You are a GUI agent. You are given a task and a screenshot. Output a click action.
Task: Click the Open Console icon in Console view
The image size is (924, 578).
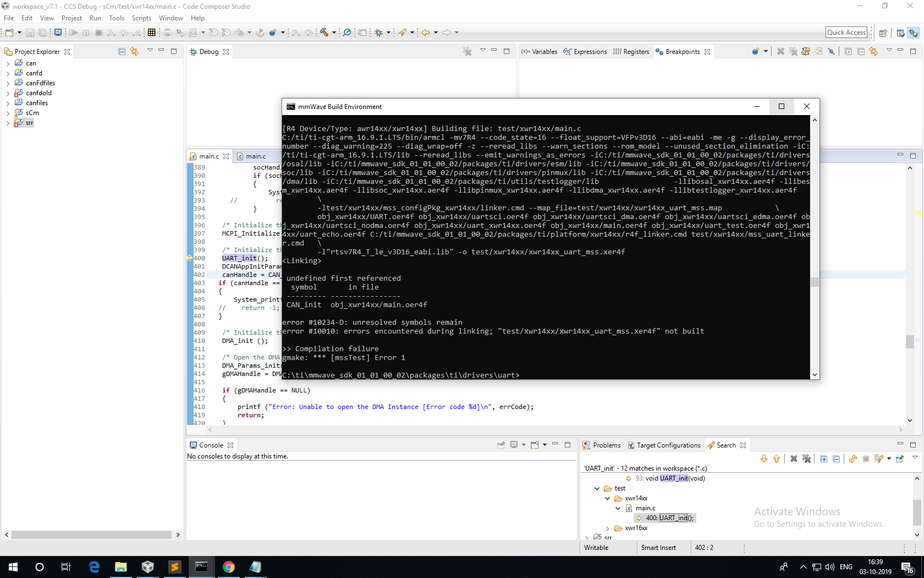(535, 445)
